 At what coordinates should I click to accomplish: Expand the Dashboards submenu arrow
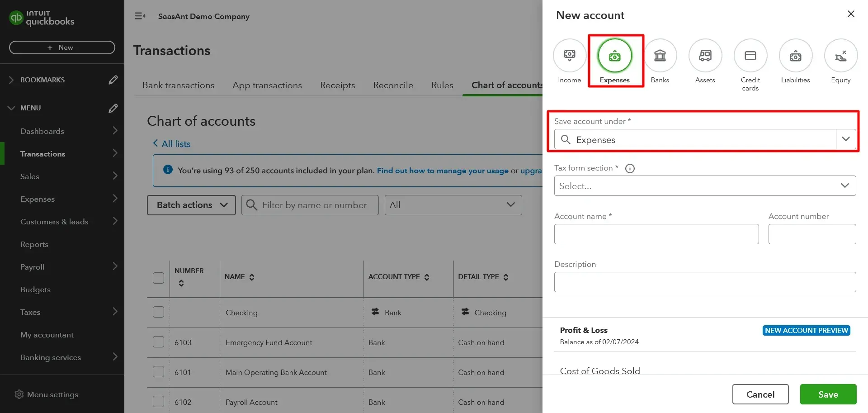coord(115,130)
